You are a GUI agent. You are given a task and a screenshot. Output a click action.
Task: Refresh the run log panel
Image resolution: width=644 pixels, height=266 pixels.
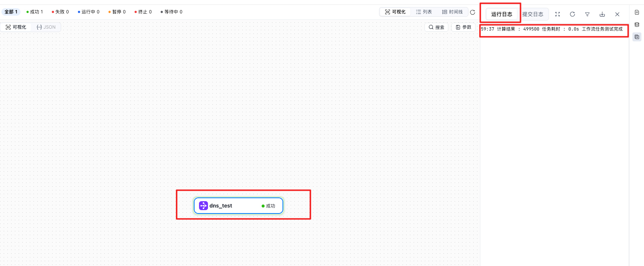(x=572, y=14)
